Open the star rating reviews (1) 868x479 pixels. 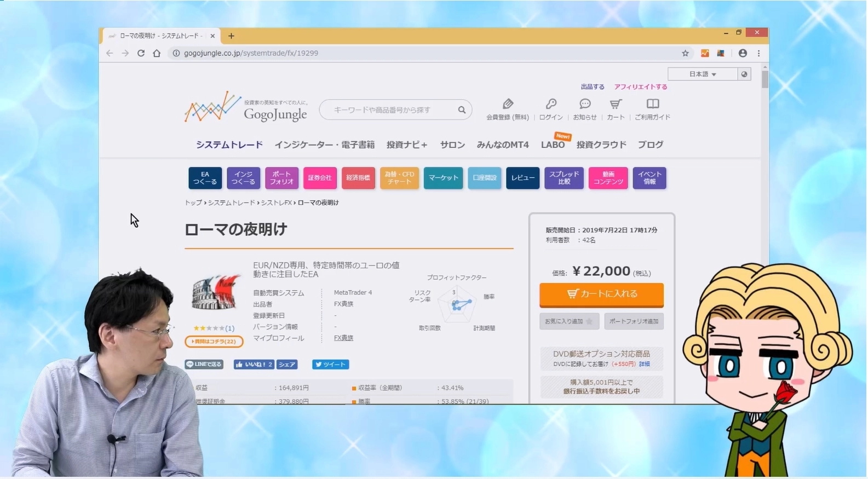pyautogui.click(x=214, y=328)
